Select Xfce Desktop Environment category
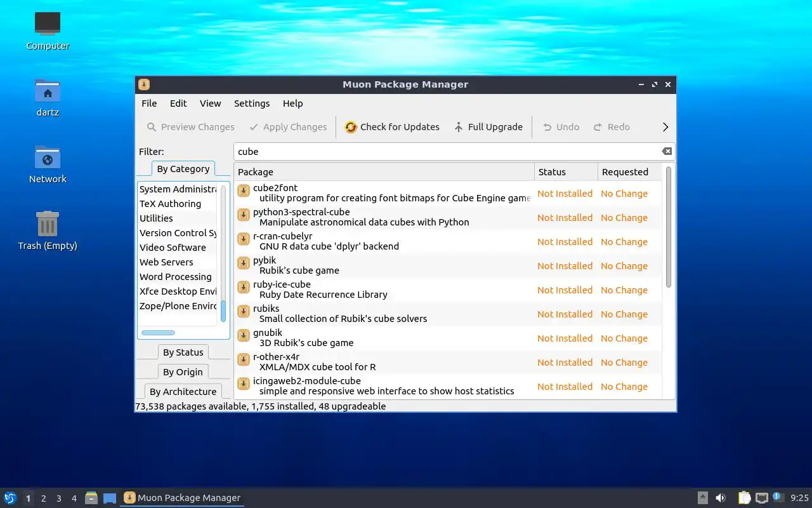 (x=178, y=291)
